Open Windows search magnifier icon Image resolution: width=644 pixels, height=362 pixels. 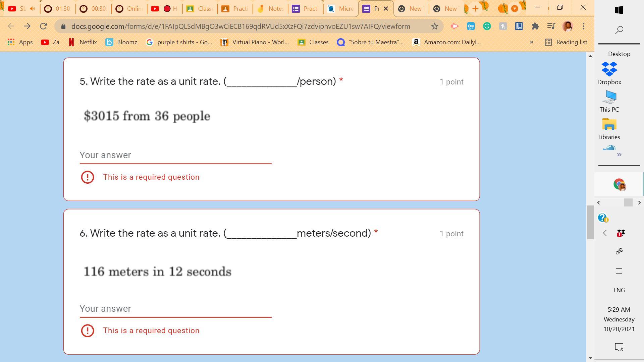tap(619, 30)
